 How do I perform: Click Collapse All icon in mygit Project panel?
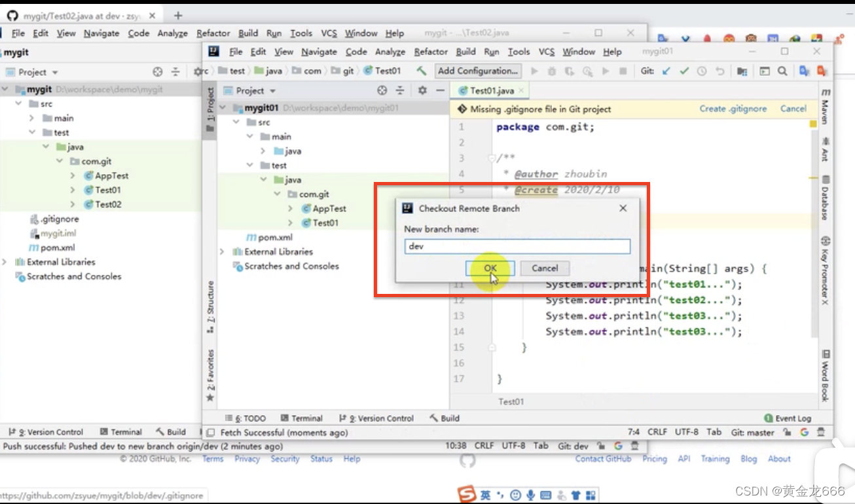[x=175, y=72]
